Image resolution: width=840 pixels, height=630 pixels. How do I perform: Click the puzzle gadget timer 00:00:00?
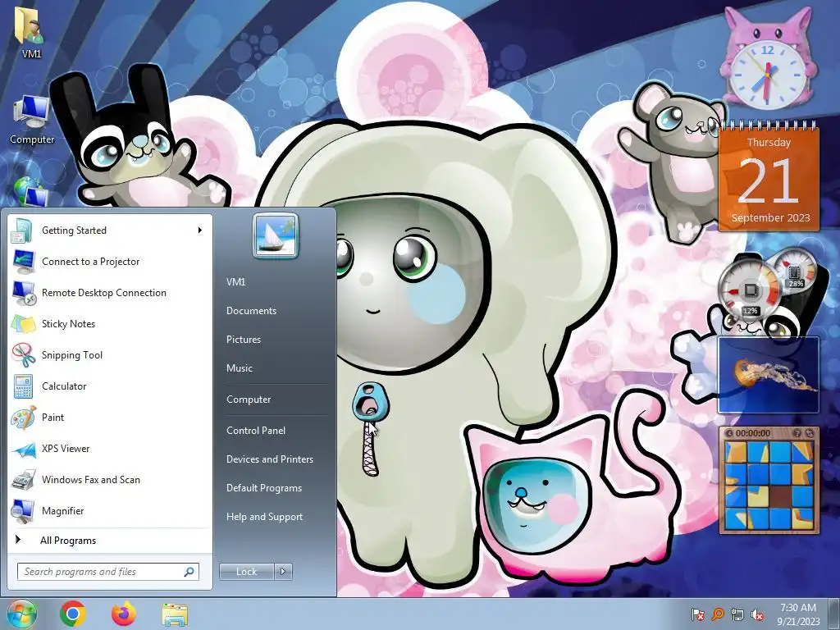click(753, 433)
